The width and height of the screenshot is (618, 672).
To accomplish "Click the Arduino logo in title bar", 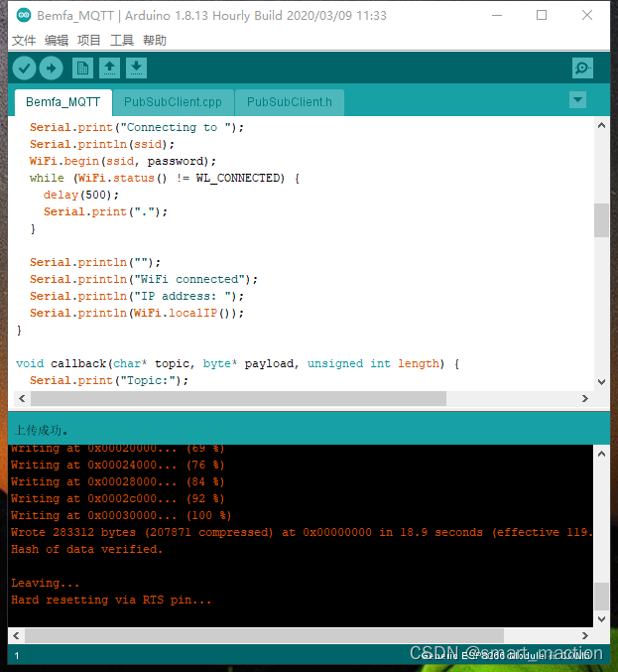I will 24,16.
